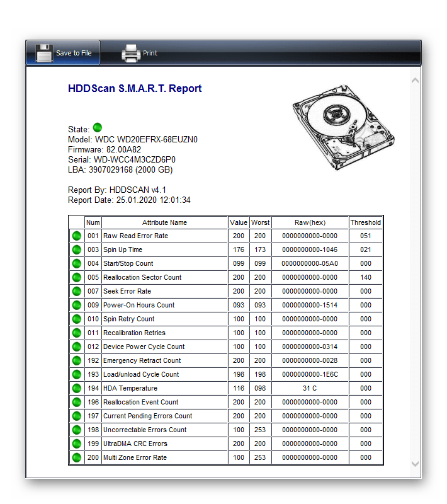Click the Worst column header
The image size is (447, 504).
[x=260, y=222]
